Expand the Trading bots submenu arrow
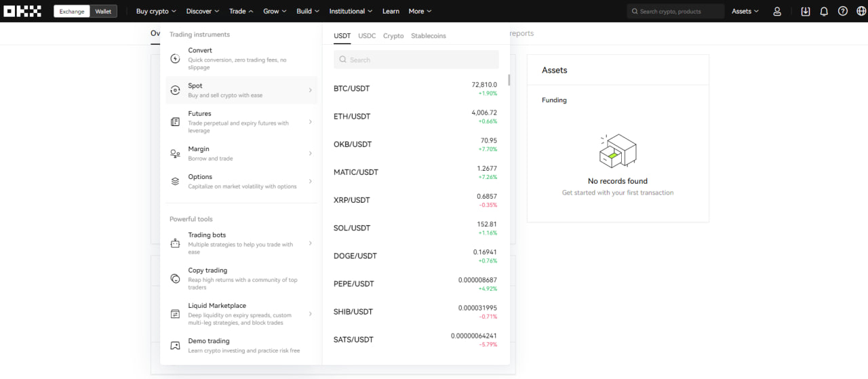The width and height of the screenshot is (868, 379). pyautogui.click(x=310, y=243)
